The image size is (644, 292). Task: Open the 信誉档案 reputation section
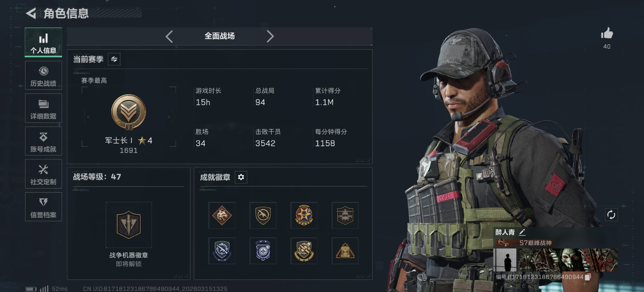[43, 207]
